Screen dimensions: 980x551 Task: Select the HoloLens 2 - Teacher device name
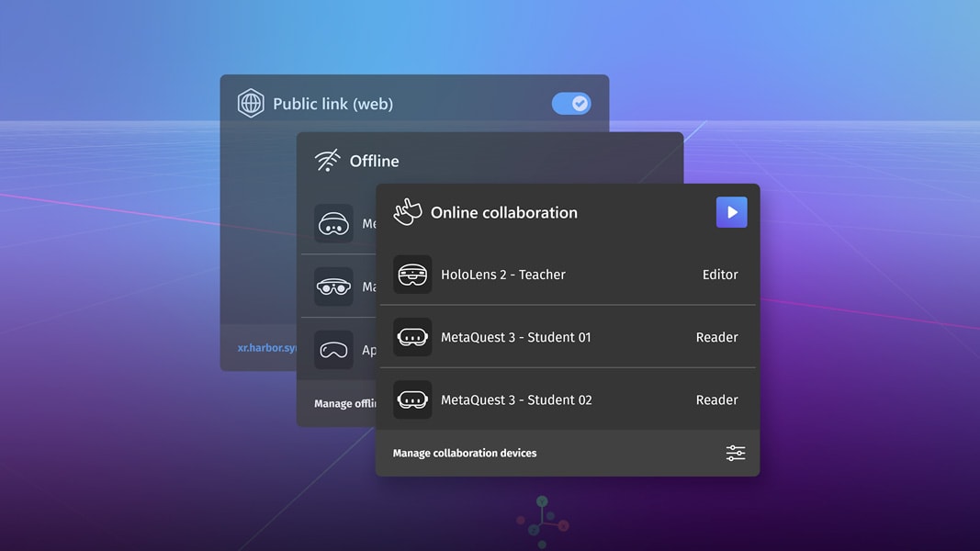click(502, 275)
